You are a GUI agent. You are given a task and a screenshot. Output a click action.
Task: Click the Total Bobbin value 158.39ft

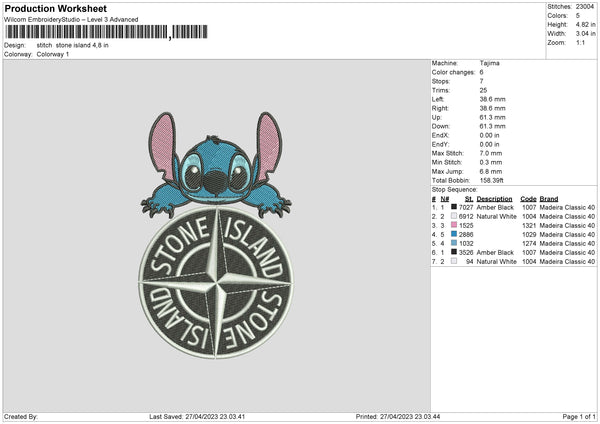[492, 180]
